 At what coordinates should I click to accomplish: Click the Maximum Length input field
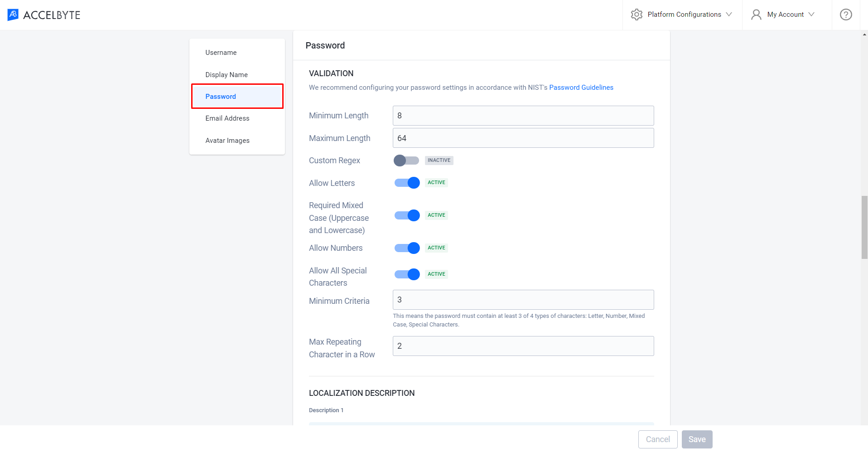point(523,138)
